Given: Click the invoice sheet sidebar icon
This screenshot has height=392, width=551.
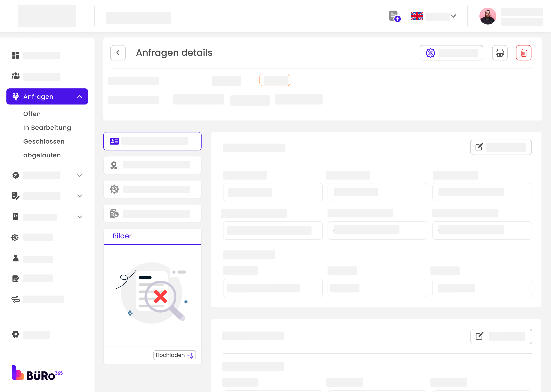Looking at the screenshot, I should click(16, 217).
